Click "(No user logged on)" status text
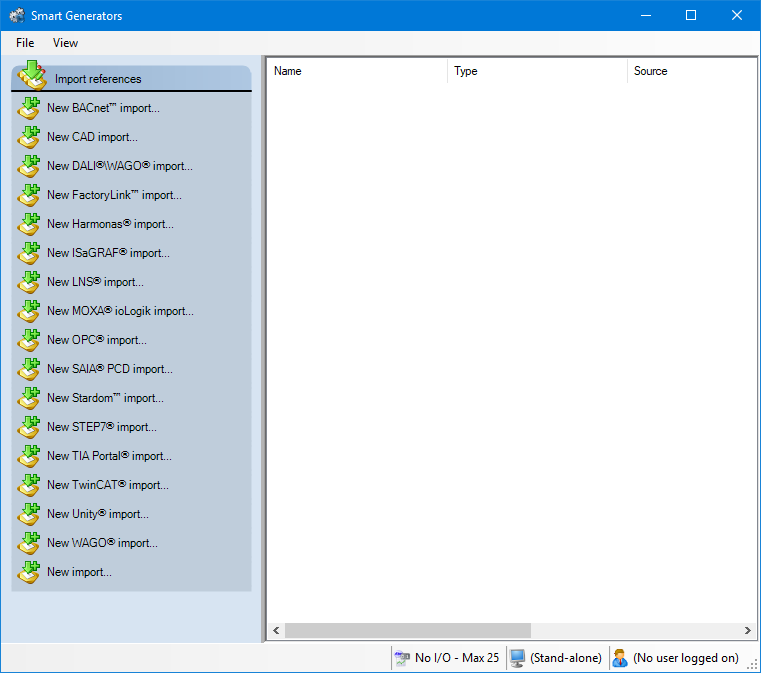Viewport: 761px width, 673px height. [x=686, y=658]
